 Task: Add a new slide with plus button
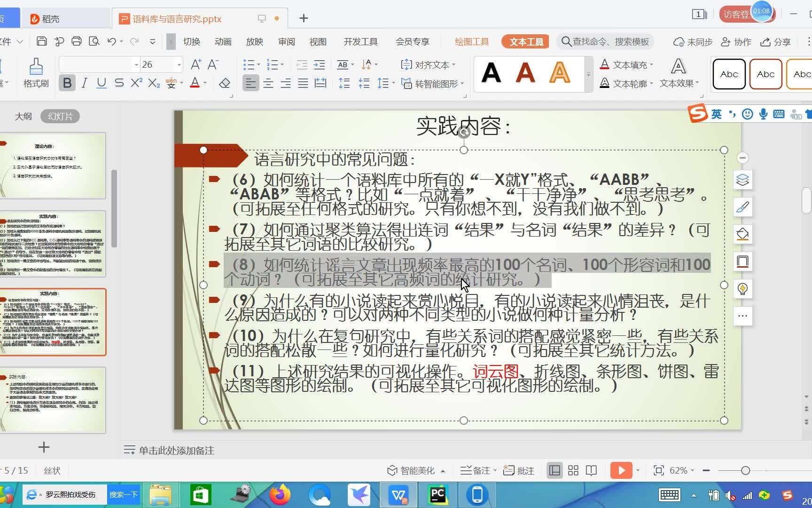pyautogui.click(x=44, y=447)
